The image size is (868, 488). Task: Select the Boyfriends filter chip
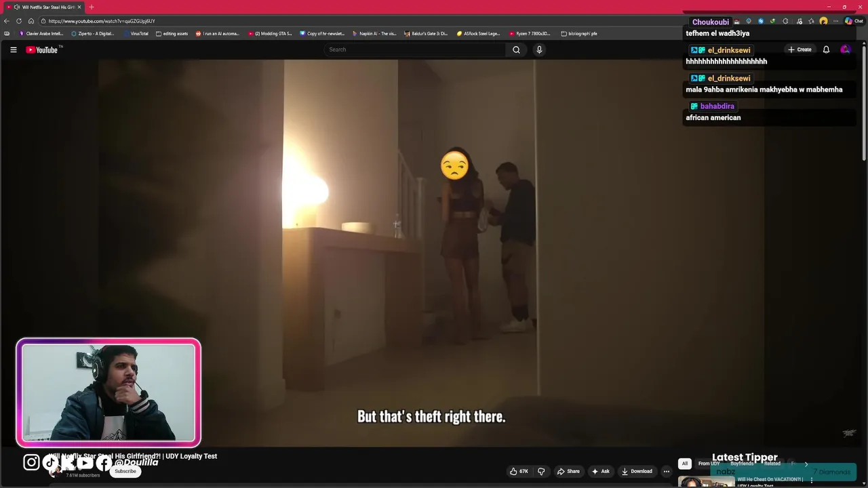[x=742, y=464]
